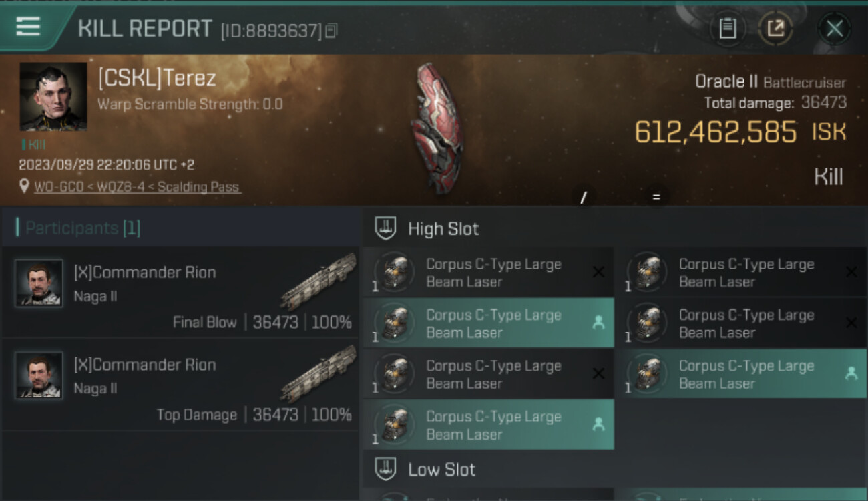
Task: Click the Oracle II ship image
Action: pos(437,128)
